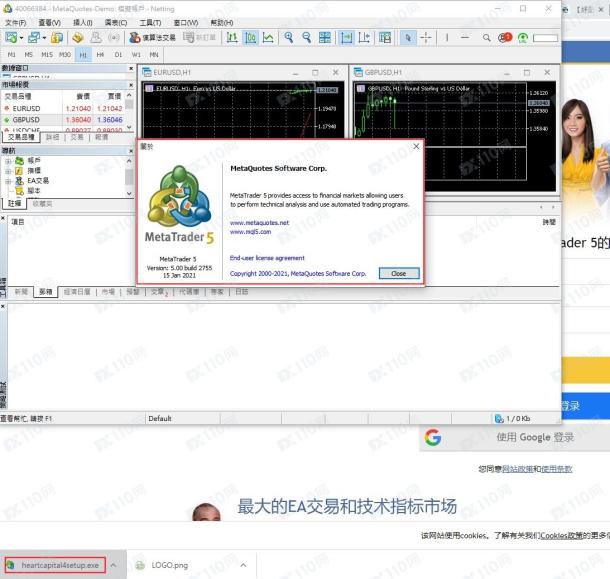
Task: Click the connection status icon in status bar
Action: point(499,419)
